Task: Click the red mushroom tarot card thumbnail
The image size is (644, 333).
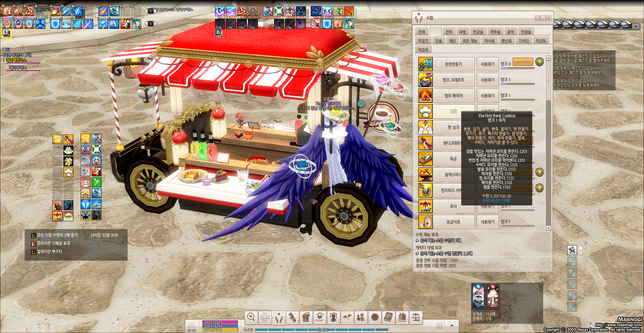Action: pyautogui.click(x=493, y=297)
